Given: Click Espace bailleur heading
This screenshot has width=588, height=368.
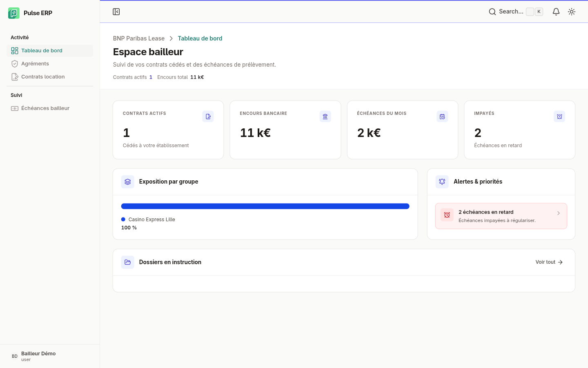Looking at the screenshot, I should coord(148,52).
